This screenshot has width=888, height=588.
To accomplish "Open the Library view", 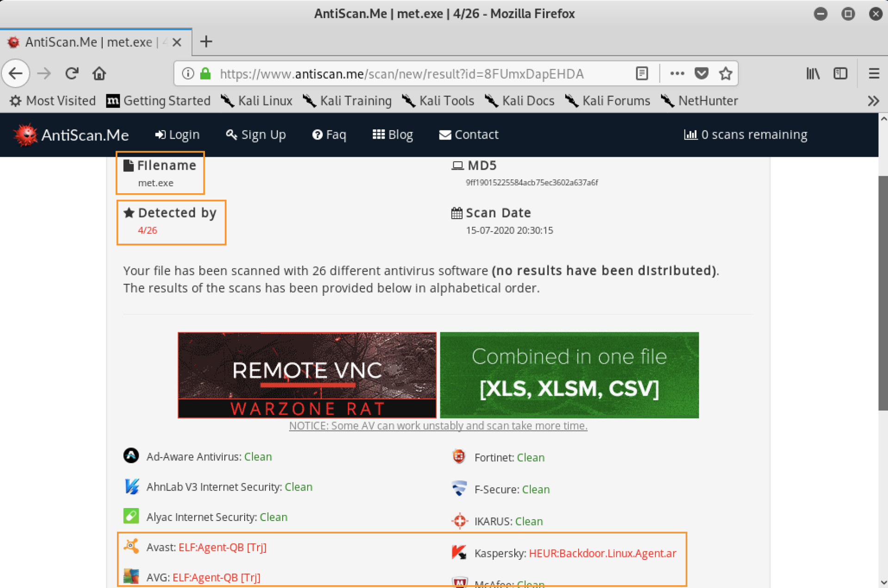I will point(813,73).
